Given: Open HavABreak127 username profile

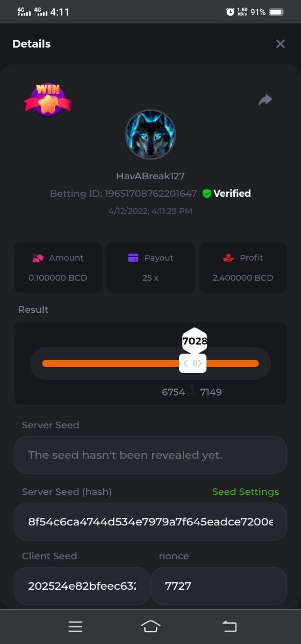Looking at the screenshot, I should (150, 176).
